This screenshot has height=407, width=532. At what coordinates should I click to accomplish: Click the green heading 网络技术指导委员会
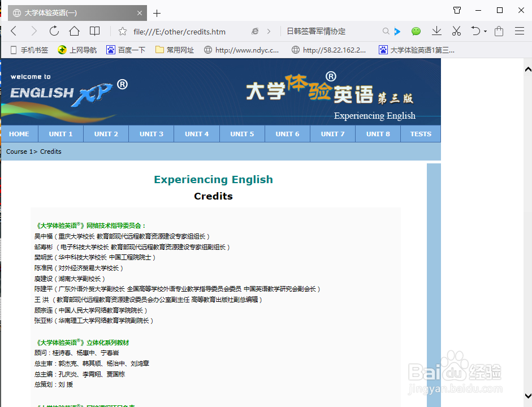click(91, 226)
